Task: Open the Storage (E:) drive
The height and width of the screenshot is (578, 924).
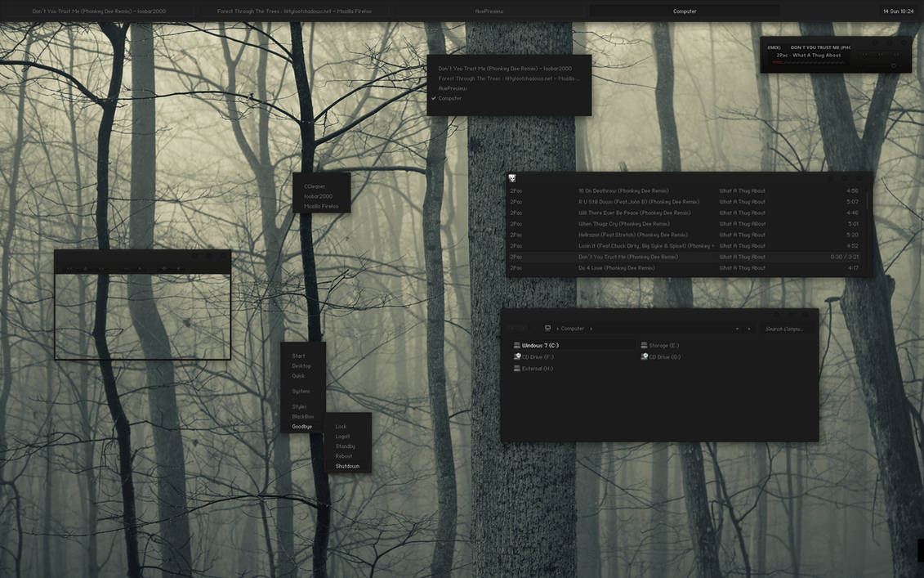Action: coord(659,346)
